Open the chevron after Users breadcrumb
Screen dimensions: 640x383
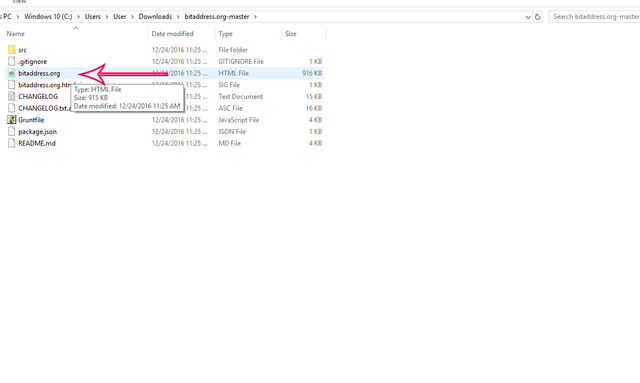pyautogui.click(x=107, y=17)
